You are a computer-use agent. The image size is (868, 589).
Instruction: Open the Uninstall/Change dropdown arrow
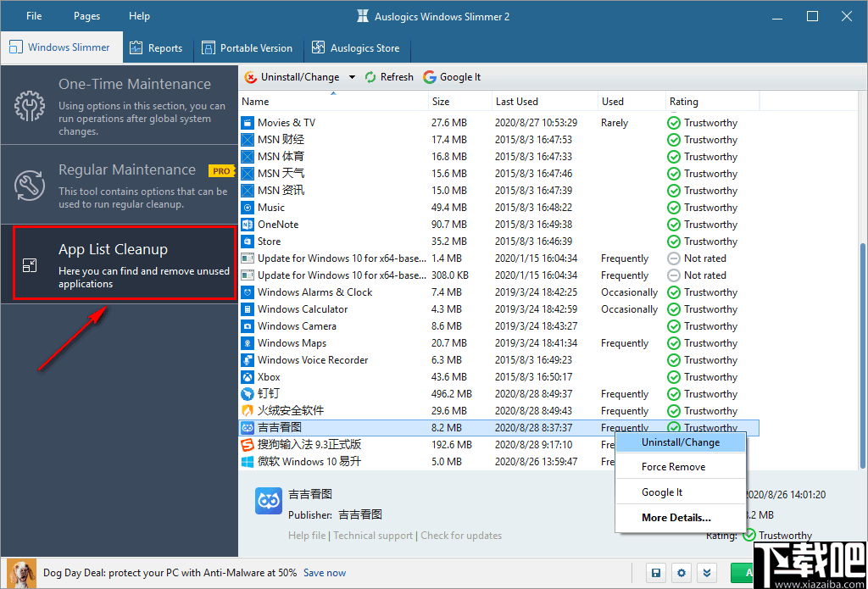(x=353, y=76)
